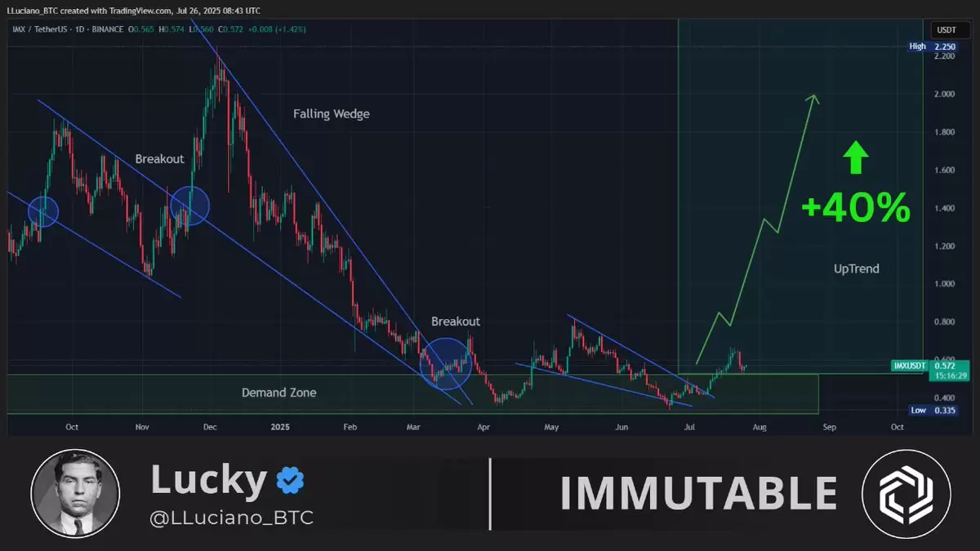Select the IMMUTABLE title text
Viewport: 980px width, 551px height.
pyautogui.click(x=699, y=494)
